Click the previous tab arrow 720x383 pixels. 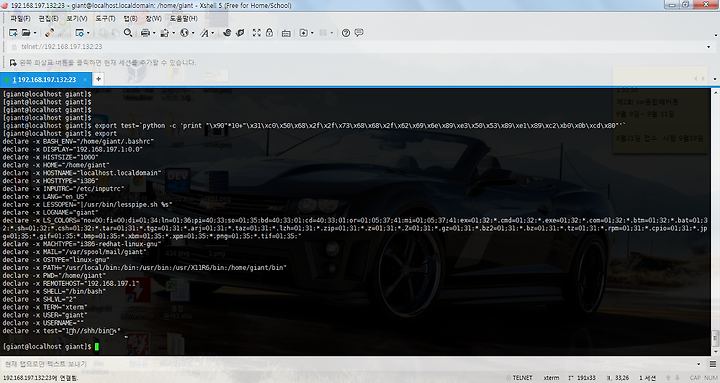click(x=696, y=79)
